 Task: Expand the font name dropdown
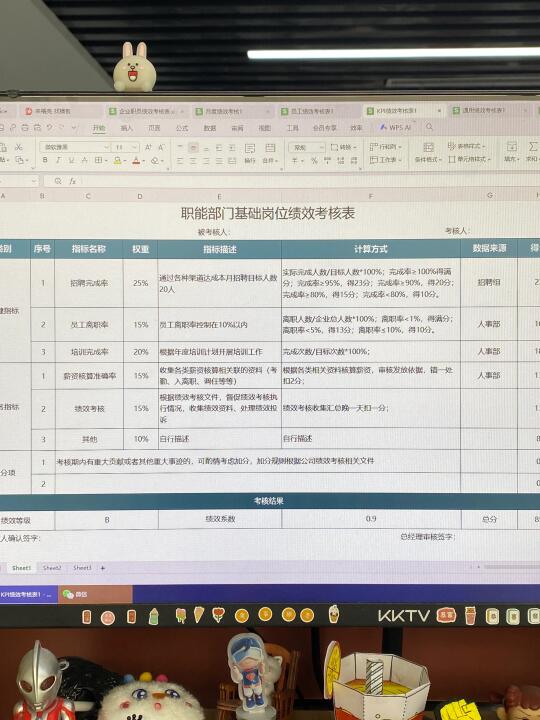pos(107,147)
